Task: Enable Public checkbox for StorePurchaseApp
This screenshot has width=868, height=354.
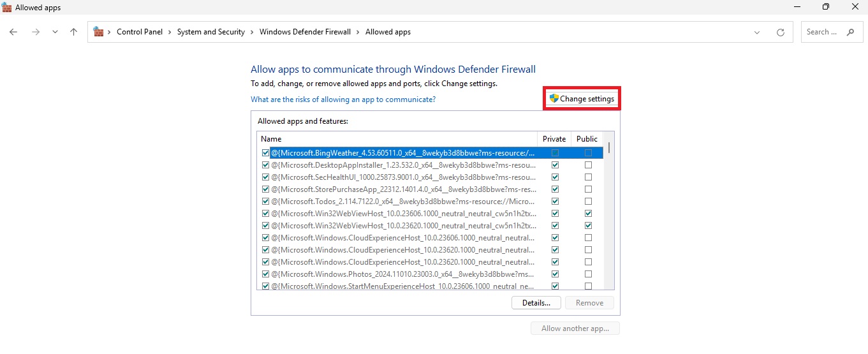Action: coord(588,189)
